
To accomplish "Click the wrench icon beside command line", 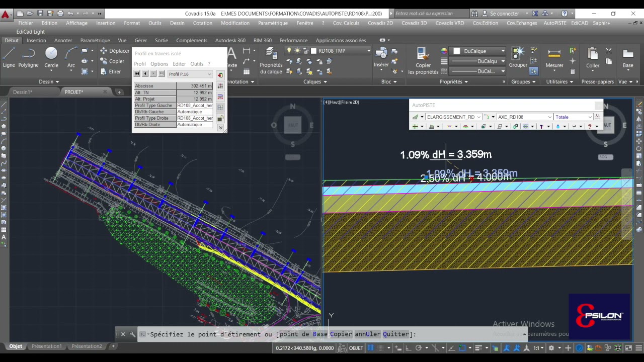I will 132,334.
